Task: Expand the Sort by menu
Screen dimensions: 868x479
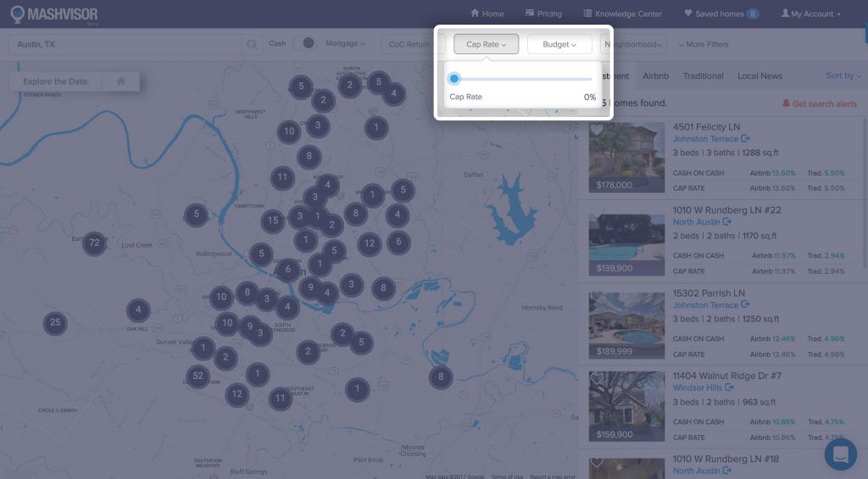Action: 843,76
